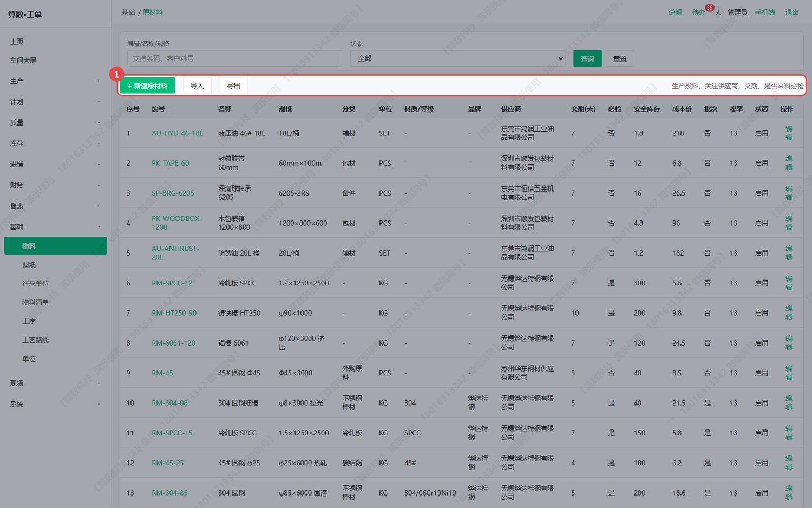Focus the 编号/名称/规格 search field
The image size is (812, 508).
234,58
